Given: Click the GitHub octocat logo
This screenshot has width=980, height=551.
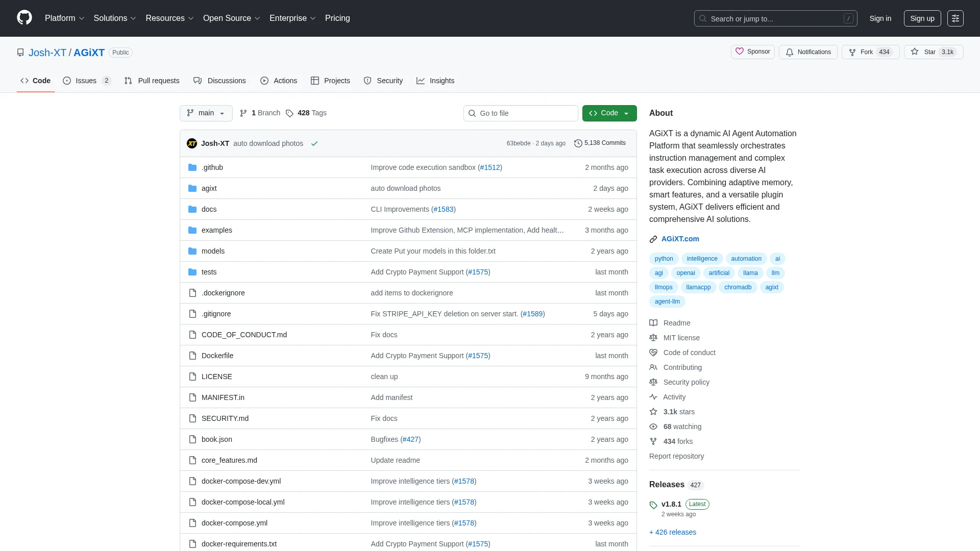Looking at the screenshot, I should pos(24,18).
